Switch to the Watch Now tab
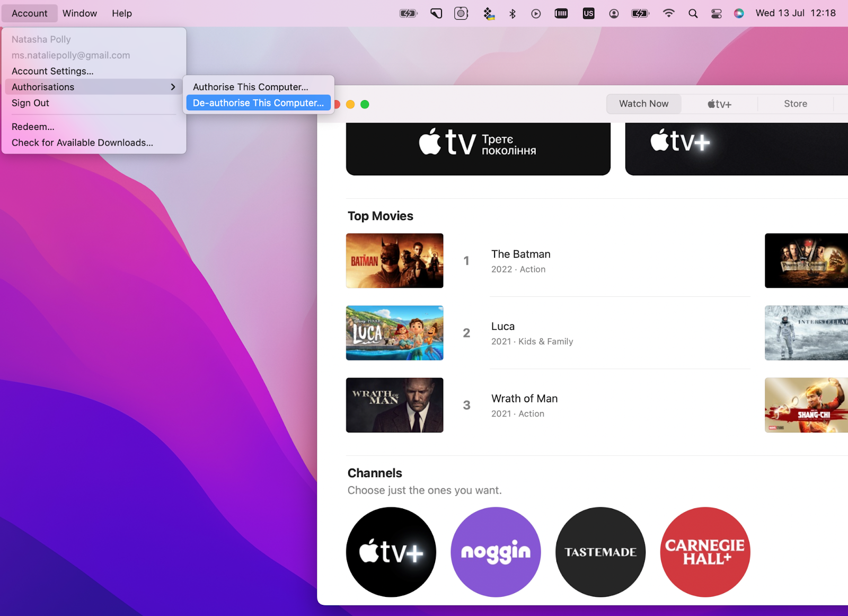Viewport: 848px width, 616px height. (644, 104)
